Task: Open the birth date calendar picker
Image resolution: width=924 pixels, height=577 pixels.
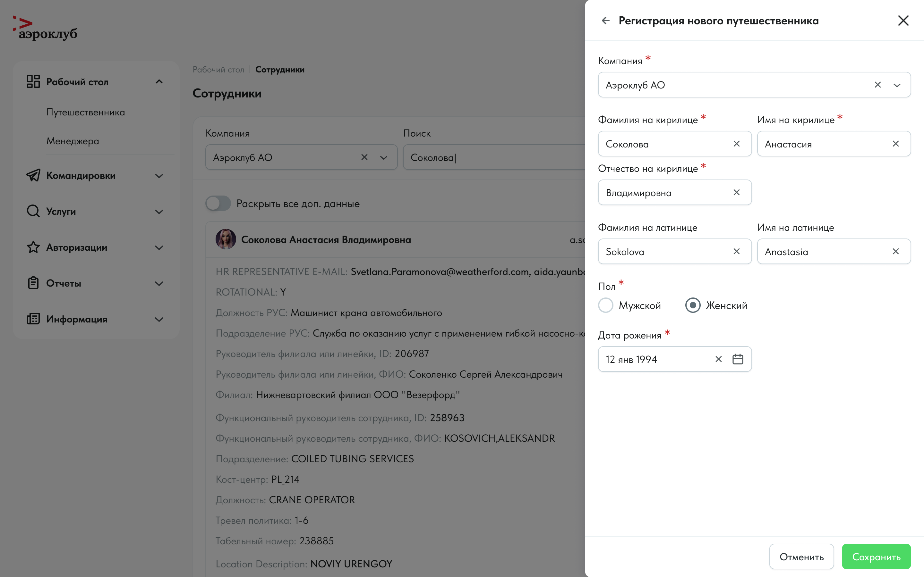Action: point(738,359)
